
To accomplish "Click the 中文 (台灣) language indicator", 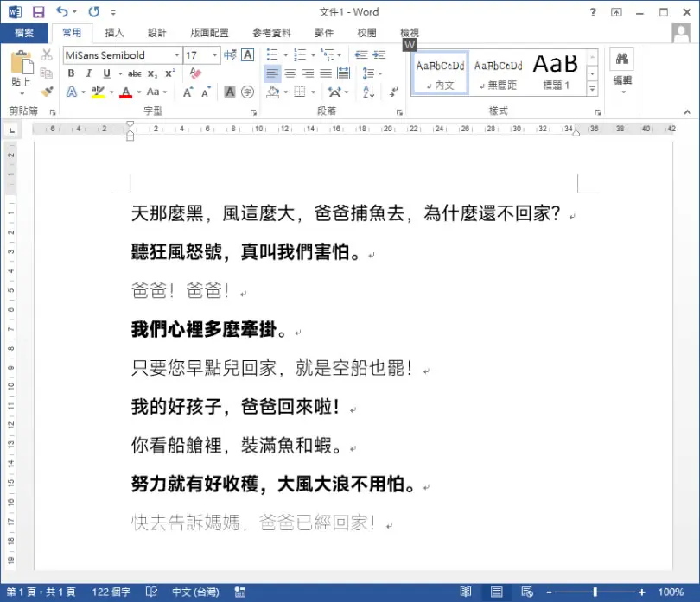I will coord(195,592).
